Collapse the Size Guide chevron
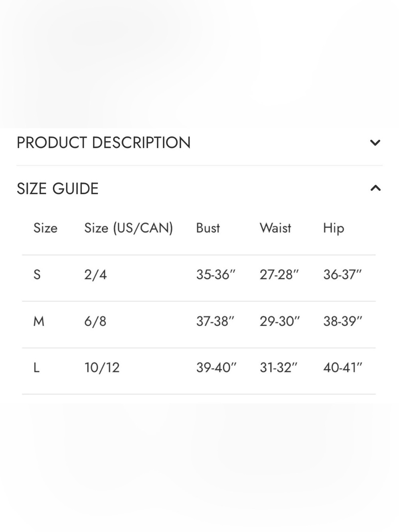This screenshot has height=532, width=399. tap(375, 188)
